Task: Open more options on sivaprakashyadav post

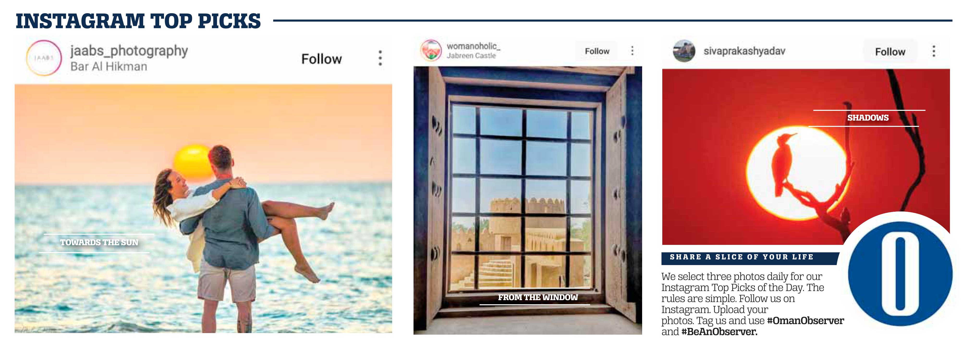Action: [x=934, y=51]
